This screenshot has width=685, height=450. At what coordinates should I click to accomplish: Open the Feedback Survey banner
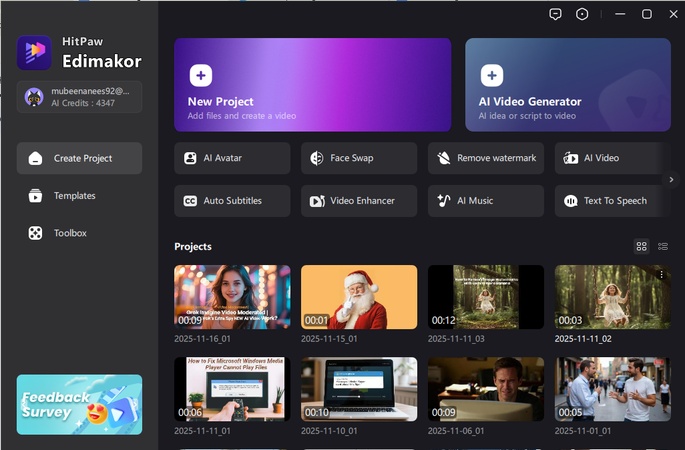pyautogui.click(x=79, y=405)
